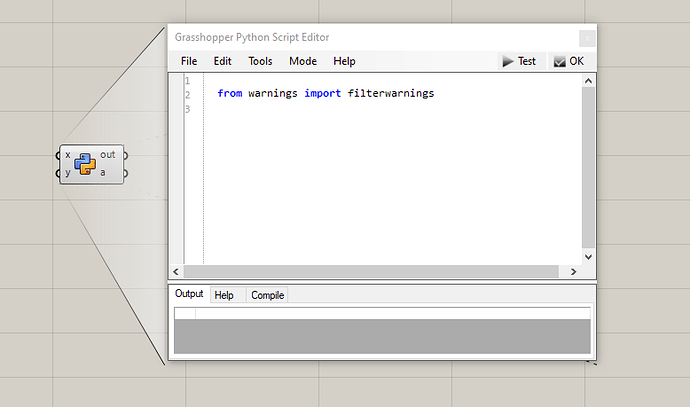The image size is (690, 407).
Task: Click the vertical scrollbar down arrow
Action: pos(588,257)
